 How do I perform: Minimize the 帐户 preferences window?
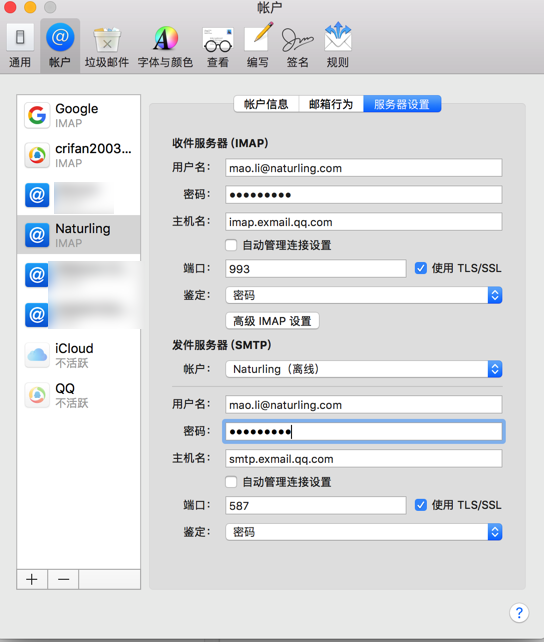pyautogui.click(x=30, y=7)
